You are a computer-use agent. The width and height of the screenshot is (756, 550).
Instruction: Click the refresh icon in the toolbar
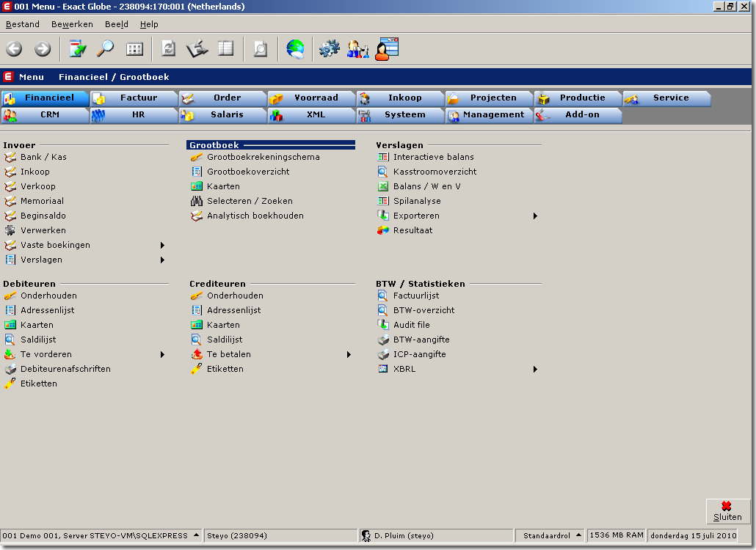(169, 49)
